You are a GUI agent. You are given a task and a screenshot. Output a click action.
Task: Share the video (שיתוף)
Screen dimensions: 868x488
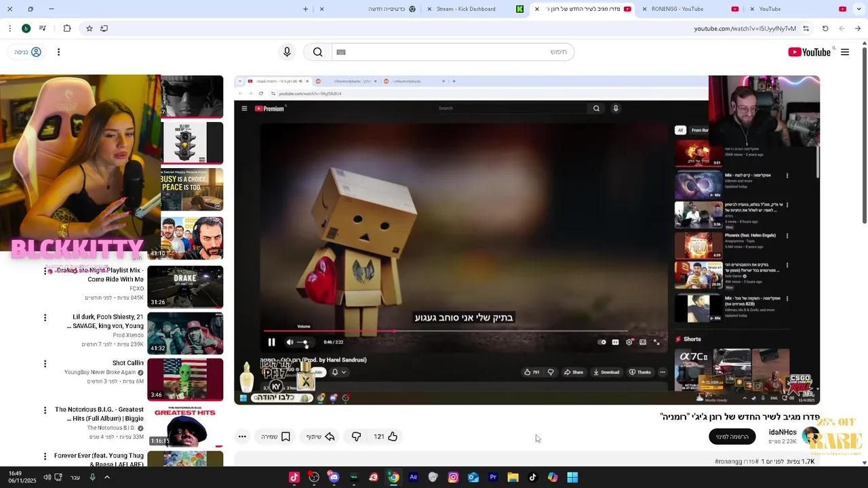point(320,436)
